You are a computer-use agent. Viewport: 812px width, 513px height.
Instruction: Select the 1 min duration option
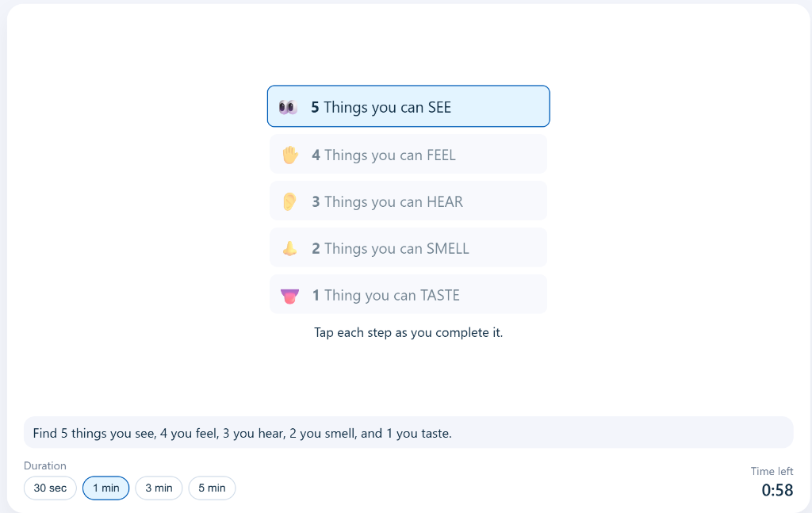pyautogui.click(x=105, y=488)
